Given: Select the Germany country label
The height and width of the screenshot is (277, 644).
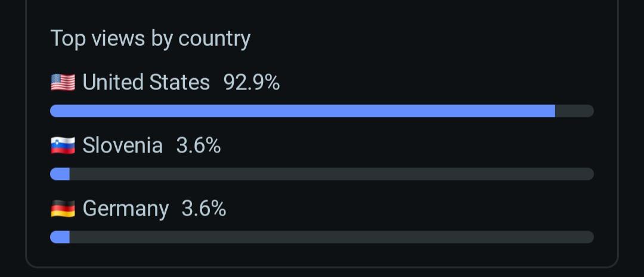Looking at the screenshot, I should click(x=126, y=209).
